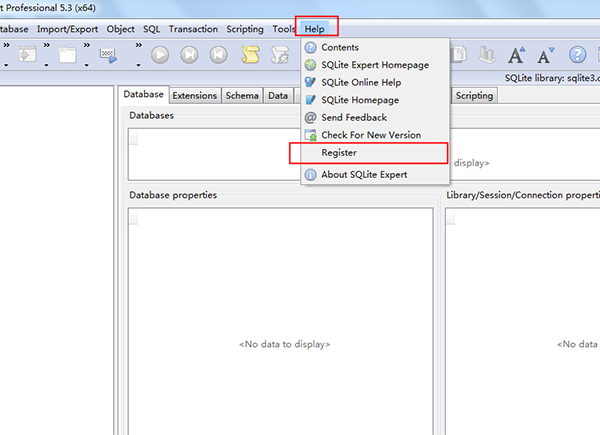
Task: Click the skip-to-next step toolbar icon
Action: coord(189,55)
